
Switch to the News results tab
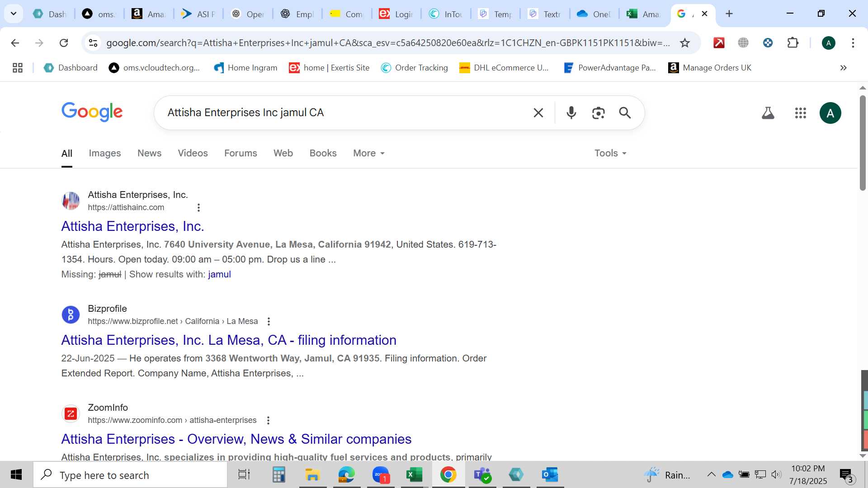coord(149,153)
